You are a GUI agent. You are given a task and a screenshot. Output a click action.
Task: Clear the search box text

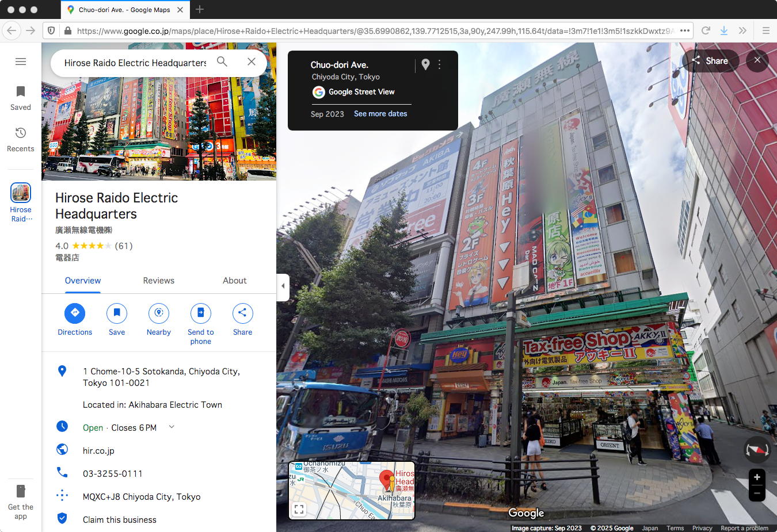(x=252, y=62)
